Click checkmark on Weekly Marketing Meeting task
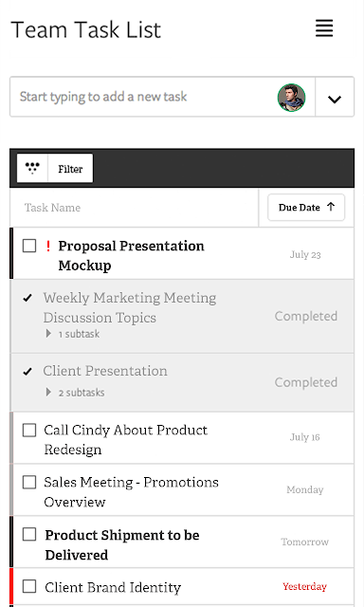 [x=27, y=298]
